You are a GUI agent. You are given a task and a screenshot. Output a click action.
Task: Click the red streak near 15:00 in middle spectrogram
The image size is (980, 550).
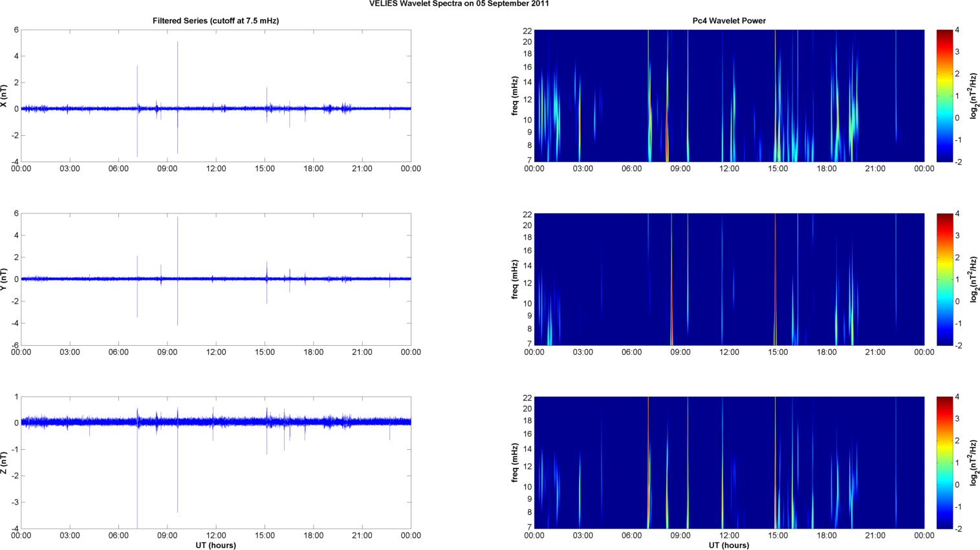point(775,271)
